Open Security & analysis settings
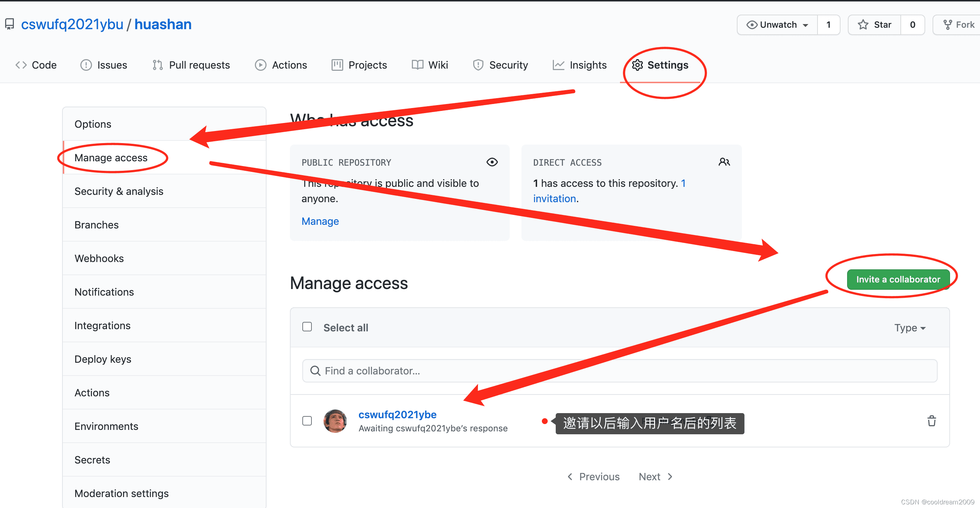The width and height of the screenshot is (980, 508). point(164,191)
